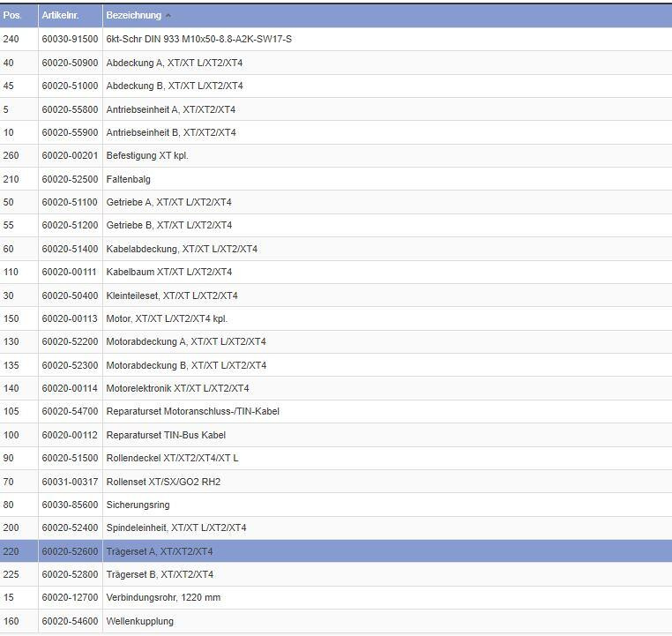Image resolution: width=672 pixels, height=636 pixels.
Task: Select the 6kt-Schr DIN 933 row
Action: [x=198, y=40]
